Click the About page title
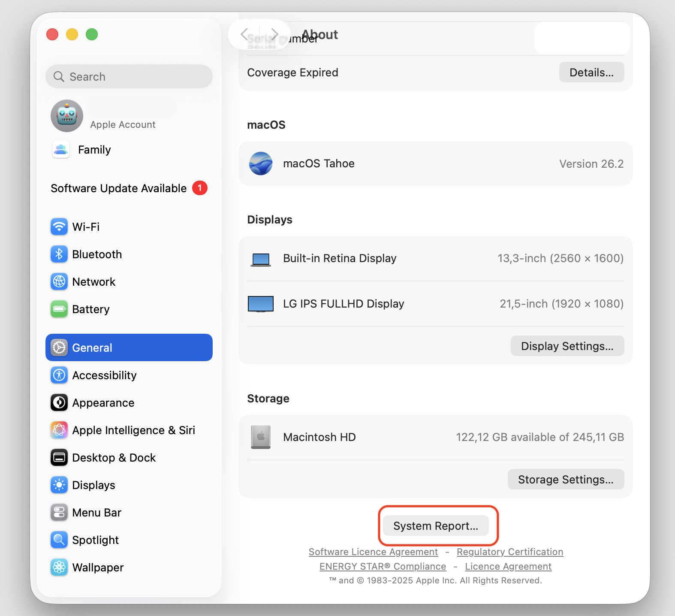This screenshot has width=675, height=616. (320, 34)
